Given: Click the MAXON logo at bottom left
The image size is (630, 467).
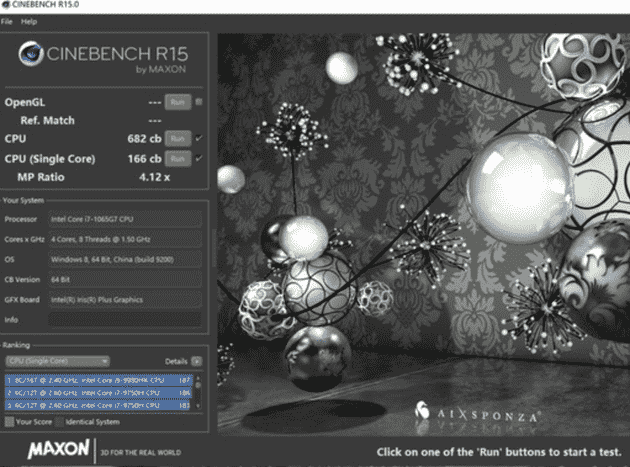Looking at the screenshot, I should (58, 449).
